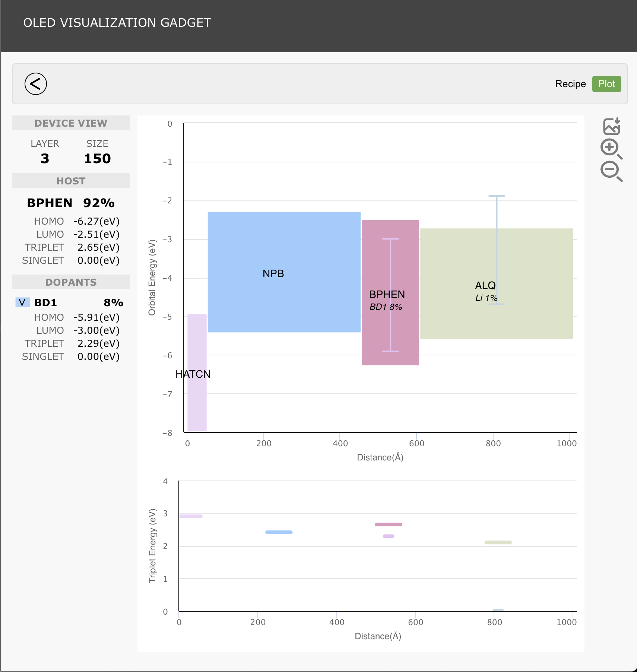
Task: Click the BD1 dopant energy bar
Action: (390, 276)
